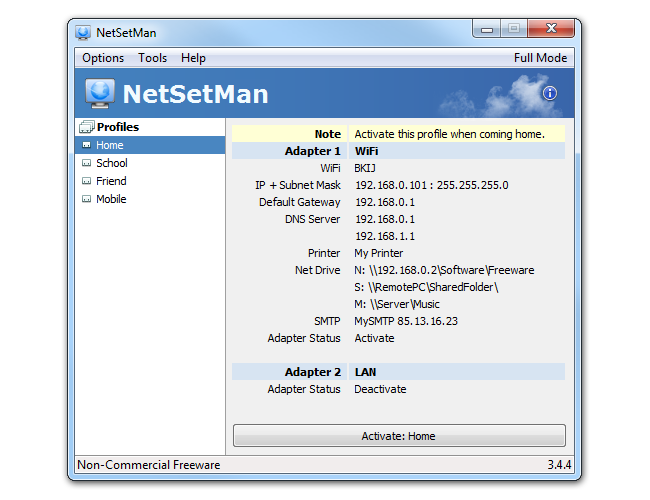650x500 pixels.
Task: Click net drive S: \\RemotePC\SharedFolder\
Action: tap(426, 287)
